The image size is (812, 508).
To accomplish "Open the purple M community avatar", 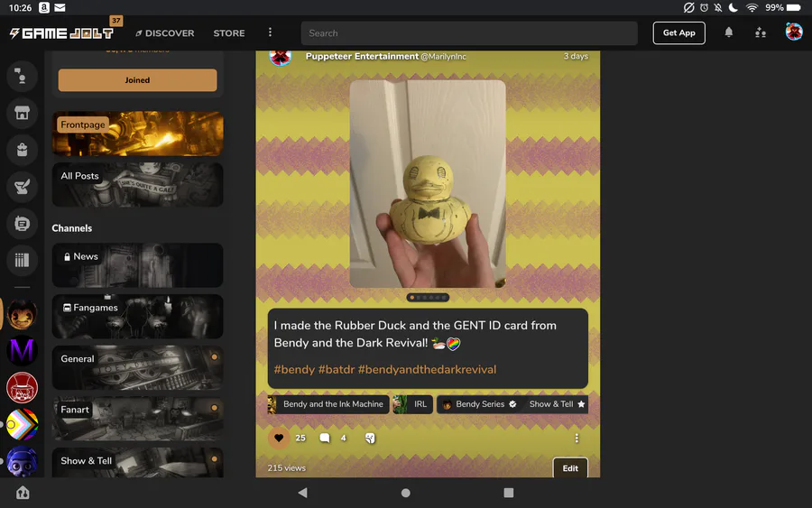I will tap(22, 351).
